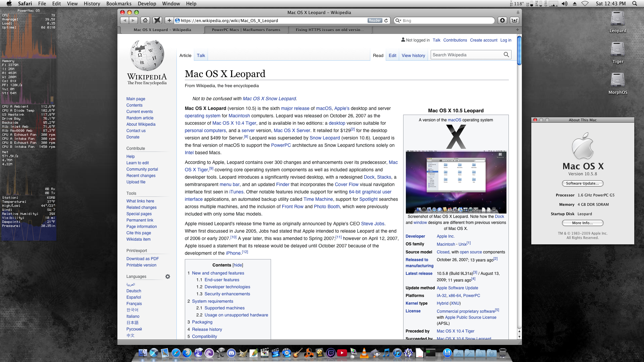Switch to Fixing HTTPS issues tab

(330, 30)
